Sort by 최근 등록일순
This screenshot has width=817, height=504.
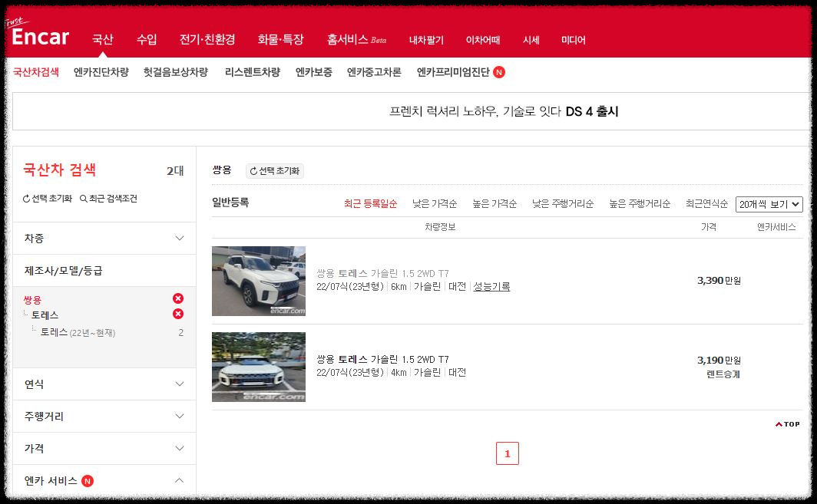pyautogui.click(x=370, y=203)
